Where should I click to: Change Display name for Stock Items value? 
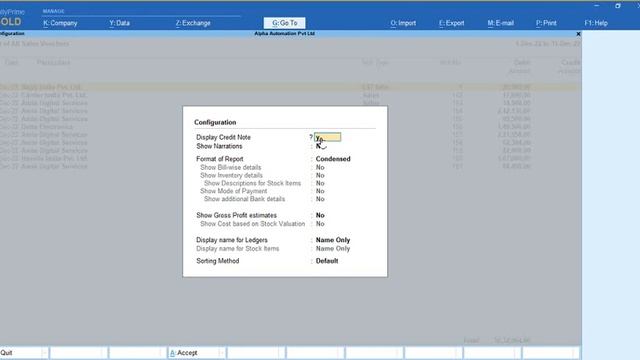coord(333,249)
